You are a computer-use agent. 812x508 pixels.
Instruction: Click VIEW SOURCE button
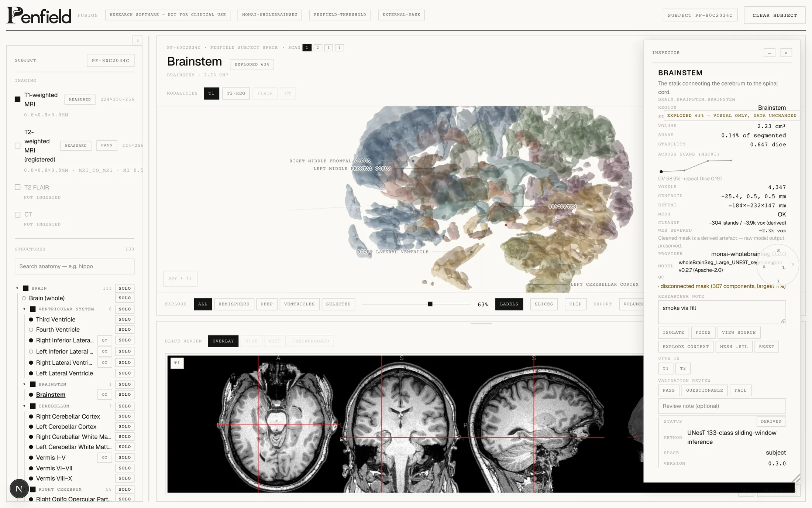tap(739, 333)
